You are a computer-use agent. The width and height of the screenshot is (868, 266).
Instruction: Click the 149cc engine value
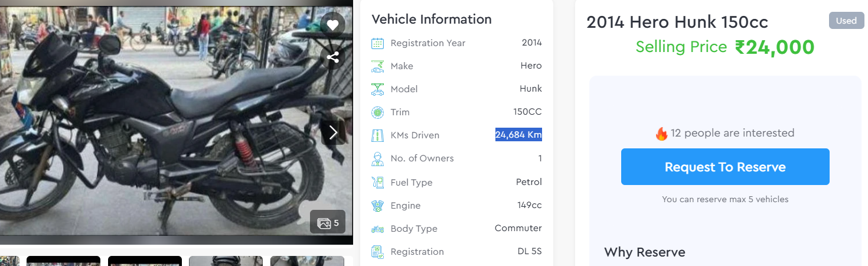[x=530, y=205]
